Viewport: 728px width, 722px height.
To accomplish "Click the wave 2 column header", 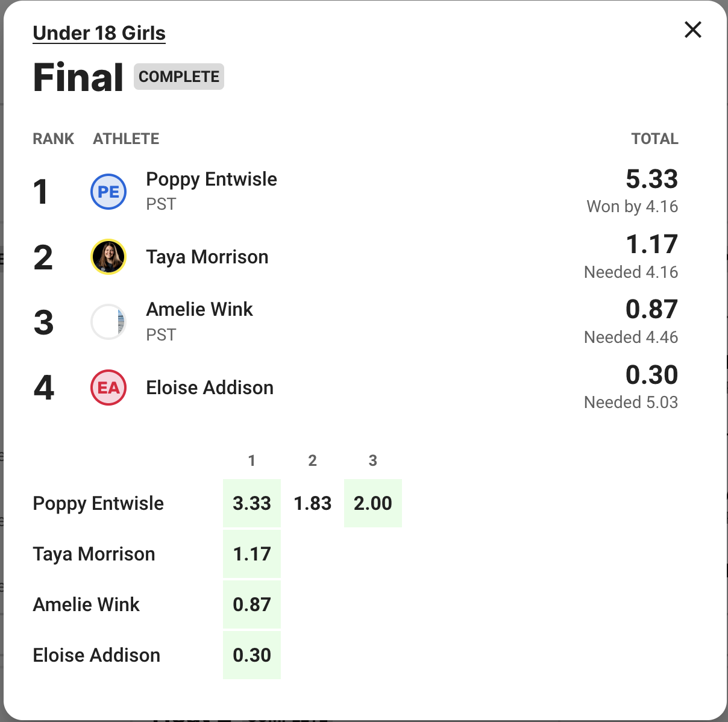I will (312, 461).
